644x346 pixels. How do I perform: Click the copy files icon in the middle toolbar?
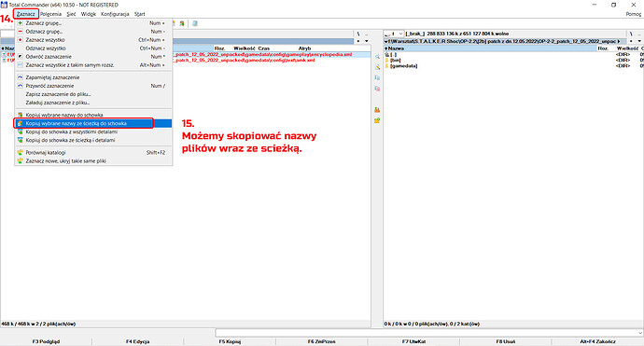pyautogui.click(x=377, y=77)
